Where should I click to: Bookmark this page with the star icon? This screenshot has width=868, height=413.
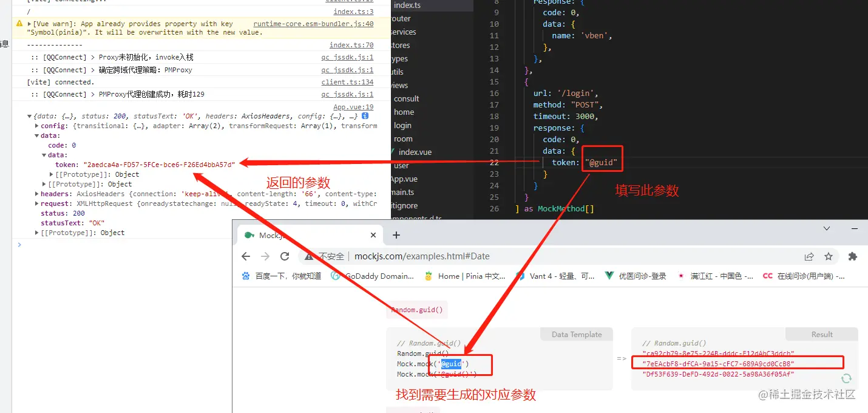click(829, 256)
